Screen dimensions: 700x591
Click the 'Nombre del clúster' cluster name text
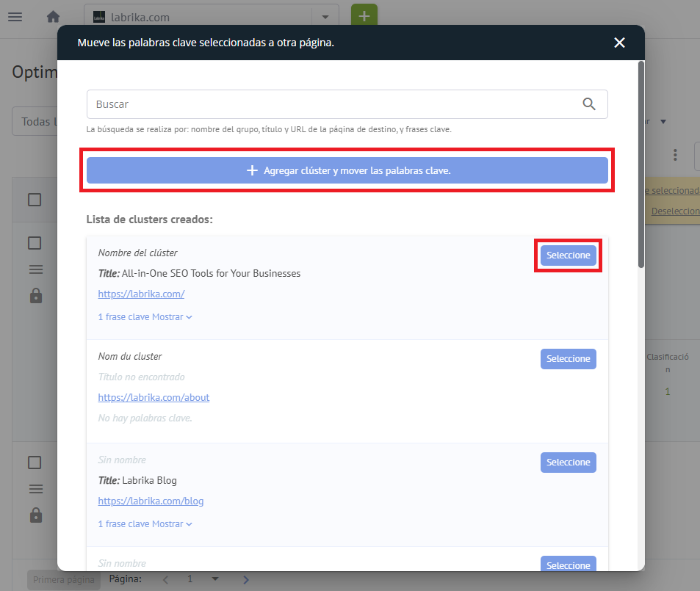tap(137, 253)
